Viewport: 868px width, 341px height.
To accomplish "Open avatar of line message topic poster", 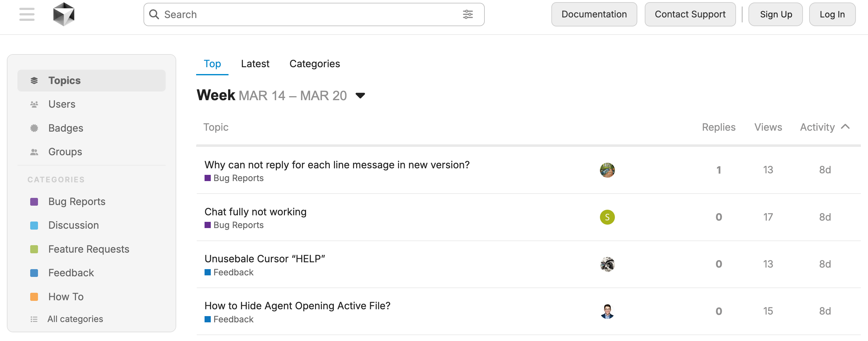I will [x=607, y=170].
